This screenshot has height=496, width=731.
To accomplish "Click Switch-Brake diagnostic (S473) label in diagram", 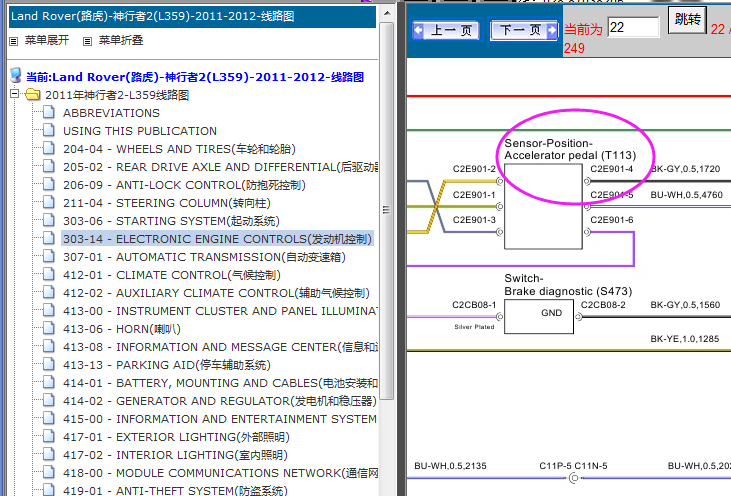I will [x=568, y=285].
